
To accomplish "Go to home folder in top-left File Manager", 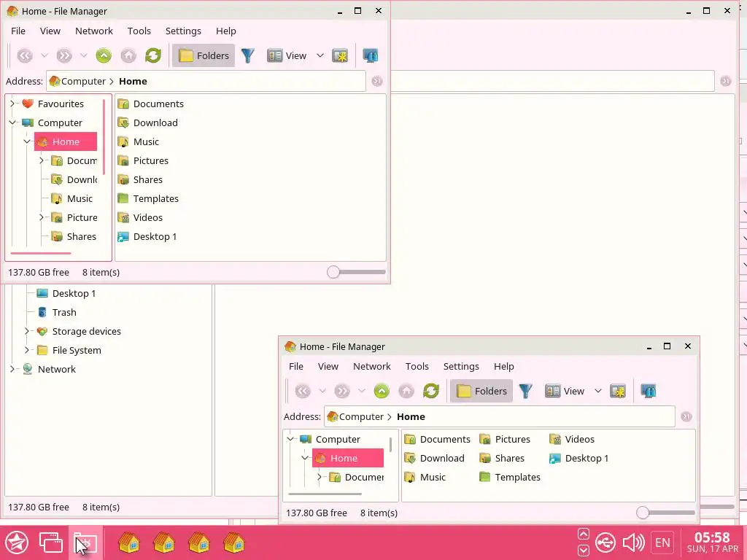I will click(x=128, y=55).
